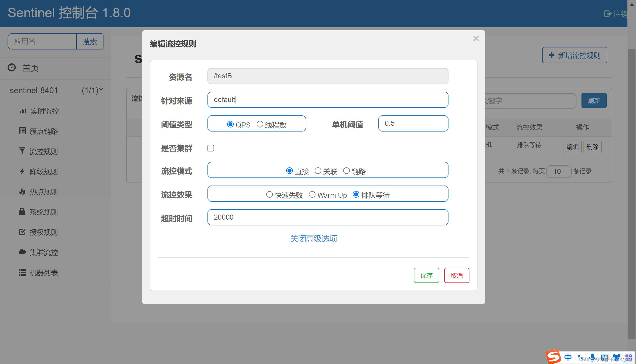
Task: Click the 编辑 button in the table row
Action: [572, 147]
